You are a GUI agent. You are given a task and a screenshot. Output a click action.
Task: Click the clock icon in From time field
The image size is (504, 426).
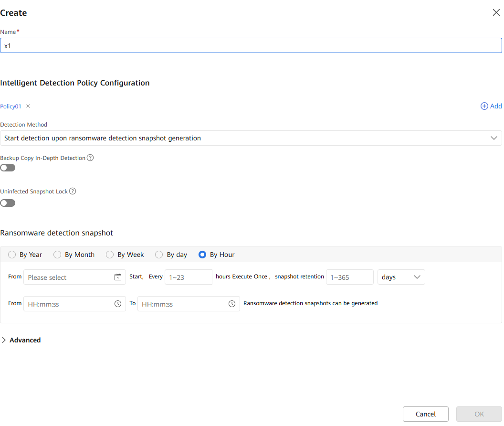[x=118, y=304]
